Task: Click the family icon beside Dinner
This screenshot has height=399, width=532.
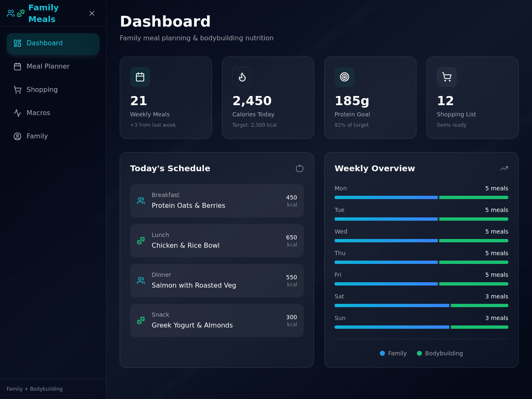Action: pyautogui.click(x=141, y=281)
